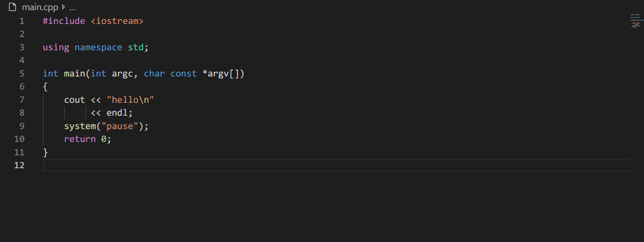The width and height of the screenshot is (644, 242).
Task: Click the cout identifier on line 7
Action: coord(74,100)
